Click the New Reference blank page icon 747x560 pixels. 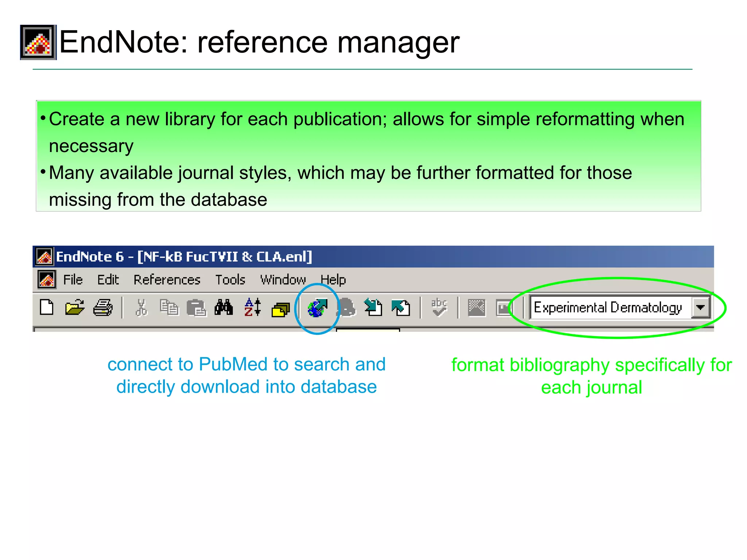tap(47, 307)
